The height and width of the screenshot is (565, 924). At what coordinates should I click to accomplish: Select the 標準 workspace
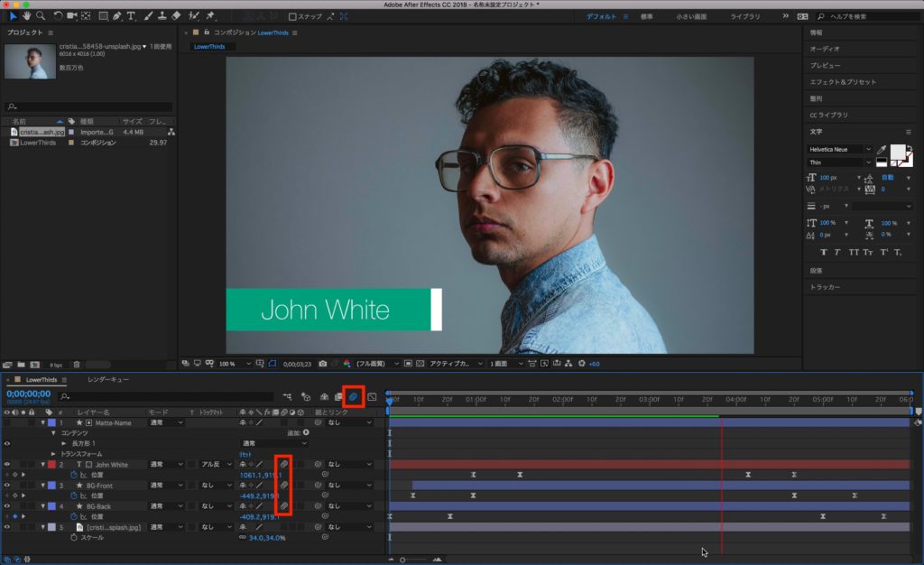tap(647, 16)
